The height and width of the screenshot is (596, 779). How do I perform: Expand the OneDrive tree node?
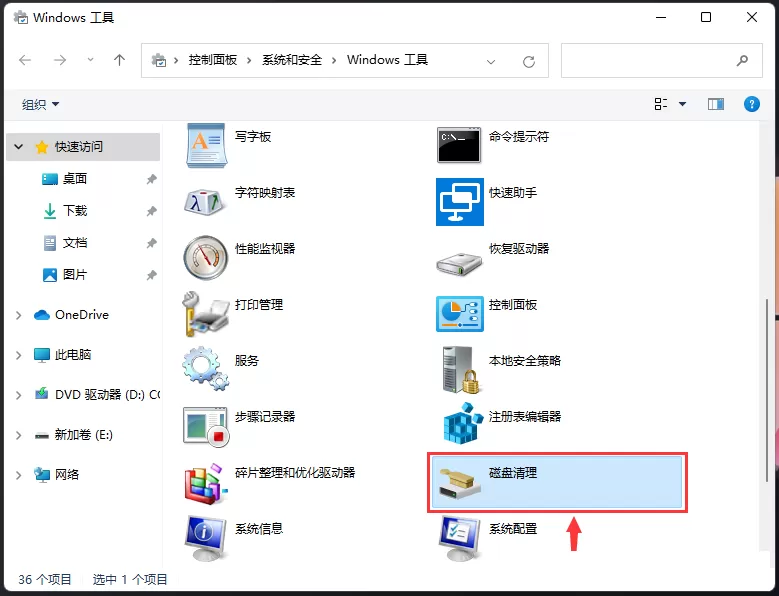(18, 315)
